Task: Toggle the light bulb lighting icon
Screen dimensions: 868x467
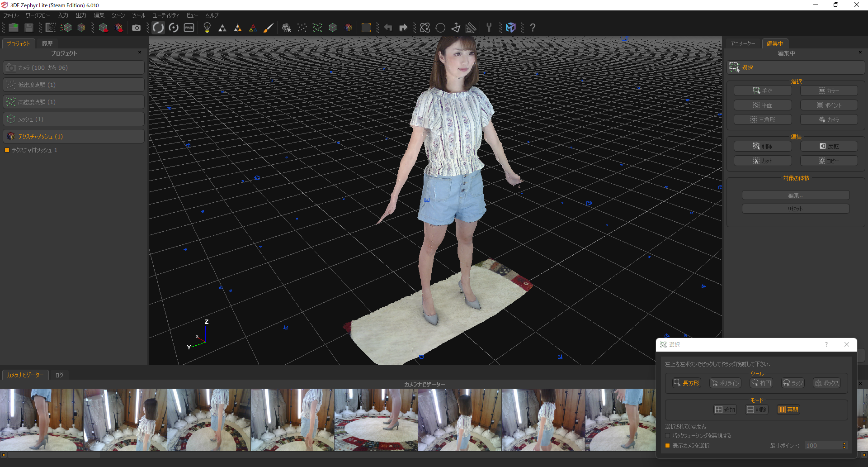Action: 207,28
